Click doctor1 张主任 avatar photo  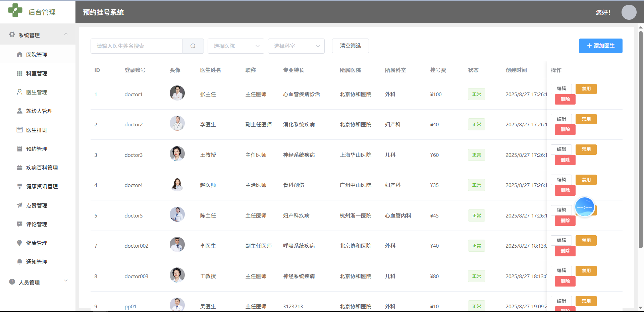177,93
